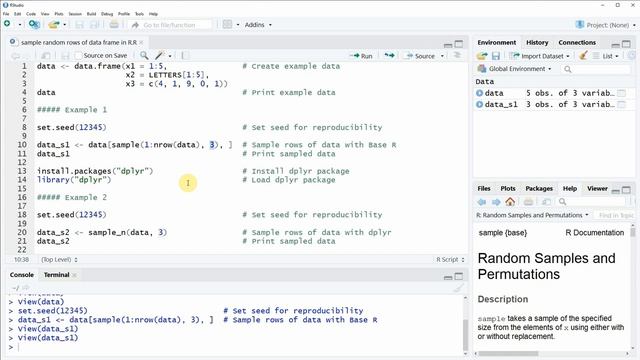Switch to the Plots tab
The width and height of the screenshot is (640, 360).
point(508,189)
